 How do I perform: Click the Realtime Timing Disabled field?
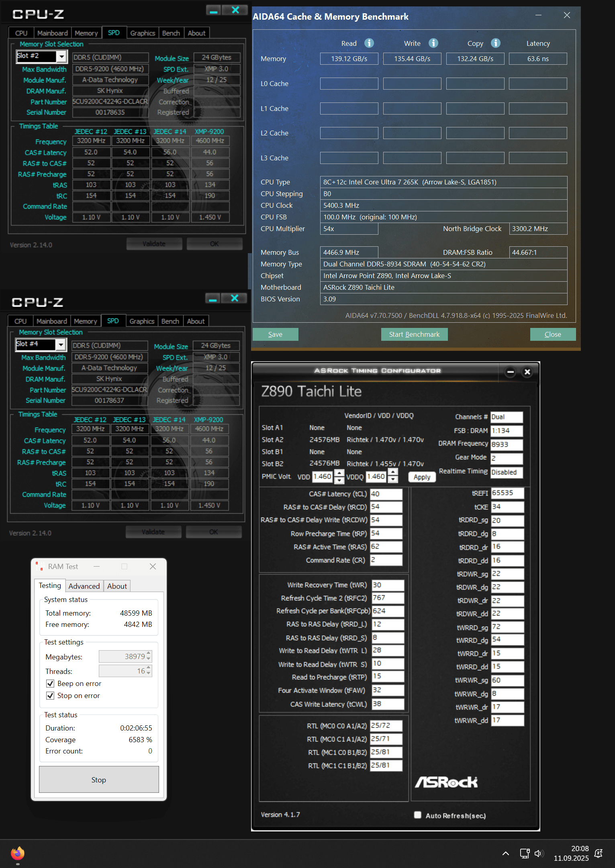pyautogui.click(x=507, y=472)
